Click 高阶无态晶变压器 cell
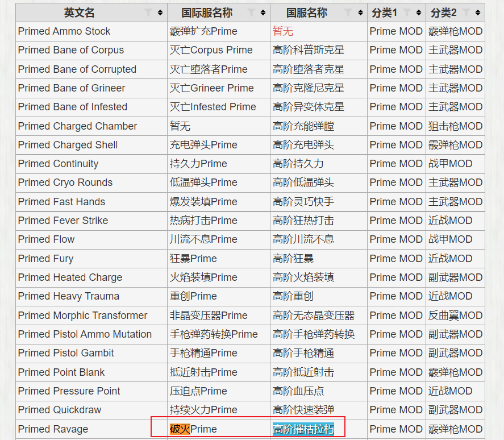The image size is (504, 440). (x=319, y=316)
